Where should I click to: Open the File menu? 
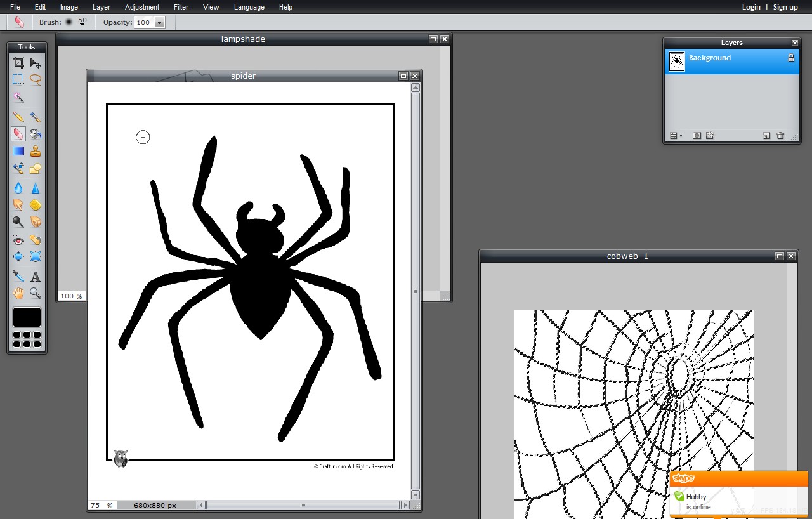(15, 7)
